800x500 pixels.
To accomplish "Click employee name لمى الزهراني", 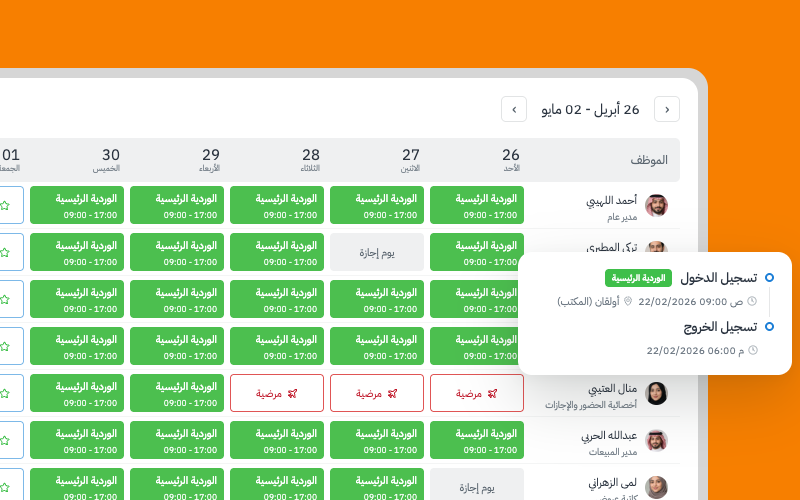I will (613, 483).
